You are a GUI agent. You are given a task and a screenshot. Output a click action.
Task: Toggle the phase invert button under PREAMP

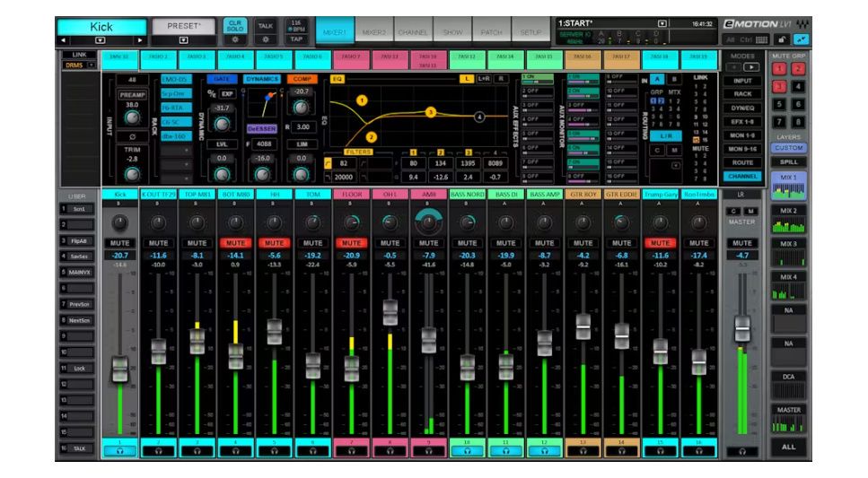(x=132, y=136)
